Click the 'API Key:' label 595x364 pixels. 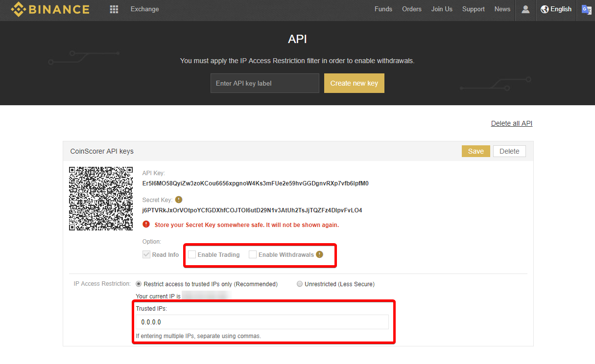154,173
